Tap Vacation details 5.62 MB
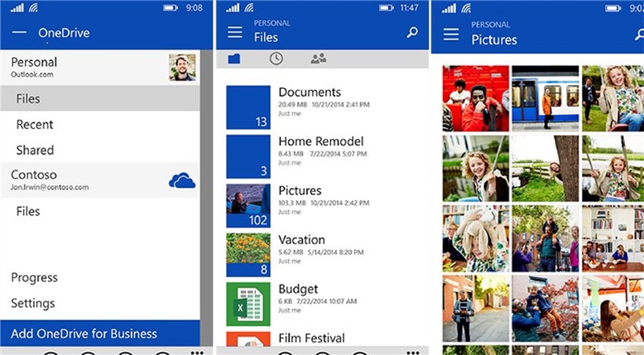This screenshot has height=355, width=644. point(321,252)
